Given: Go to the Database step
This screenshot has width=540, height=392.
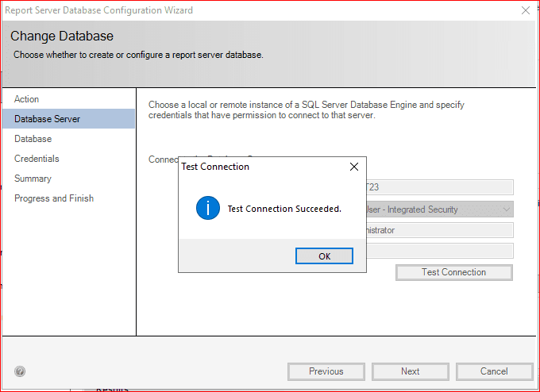Looking at the screenshot, I should [x=33, y=139].
